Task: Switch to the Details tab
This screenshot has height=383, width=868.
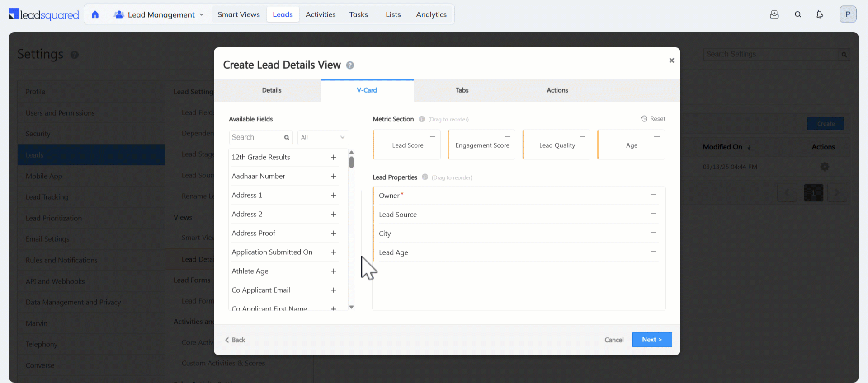Action: tap(272, 90)
